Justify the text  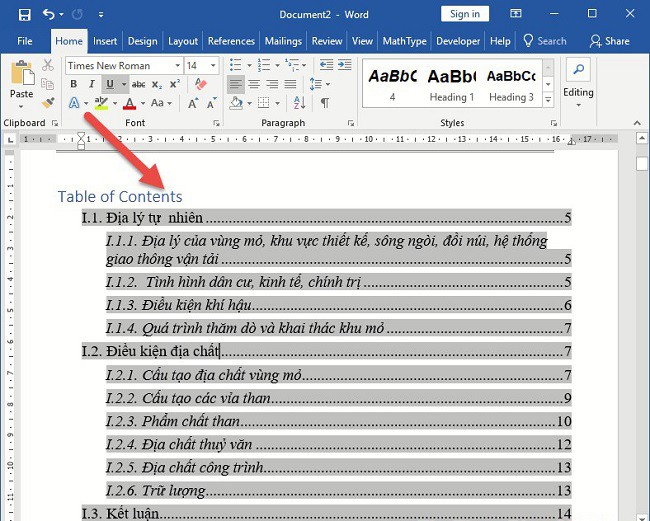[290, 85]
